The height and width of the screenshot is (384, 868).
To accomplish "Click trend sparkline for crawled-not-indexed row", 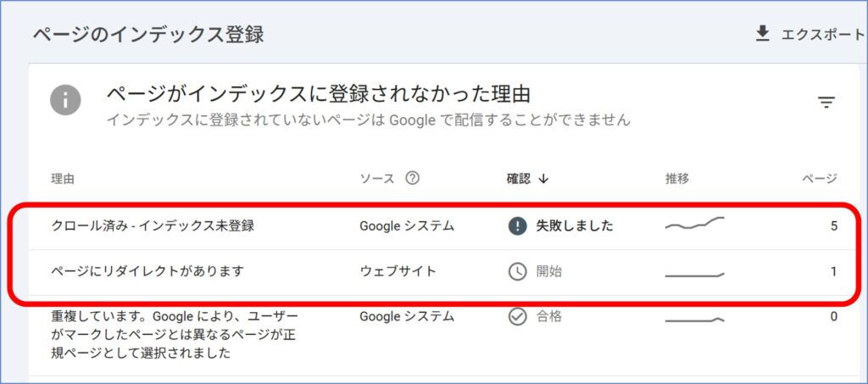I will coord(695,223).
